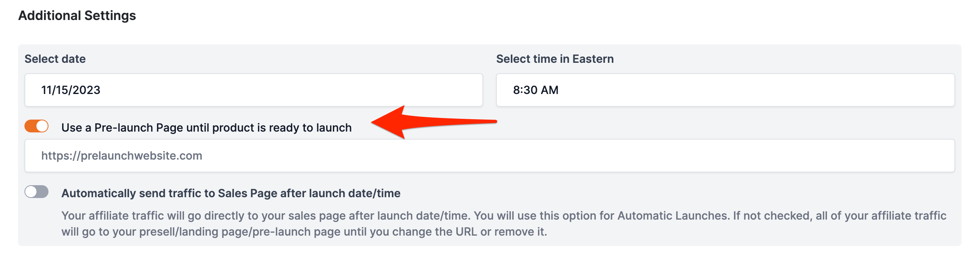This screenshot has height=256, width=980.
Task: Click the https://prelaunchwebsite.com placeholder text
Action: click(122, 156)
